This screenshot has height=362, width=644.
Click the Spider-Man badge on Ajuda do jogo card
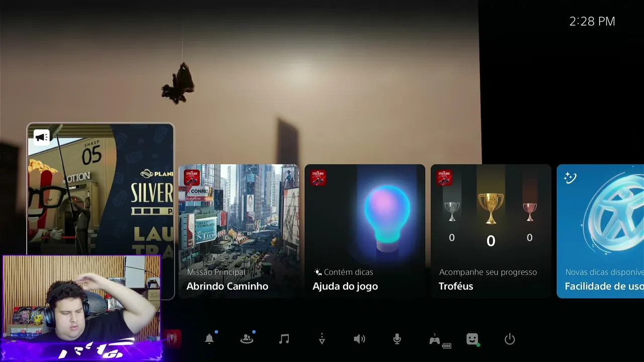coord(318,177)
